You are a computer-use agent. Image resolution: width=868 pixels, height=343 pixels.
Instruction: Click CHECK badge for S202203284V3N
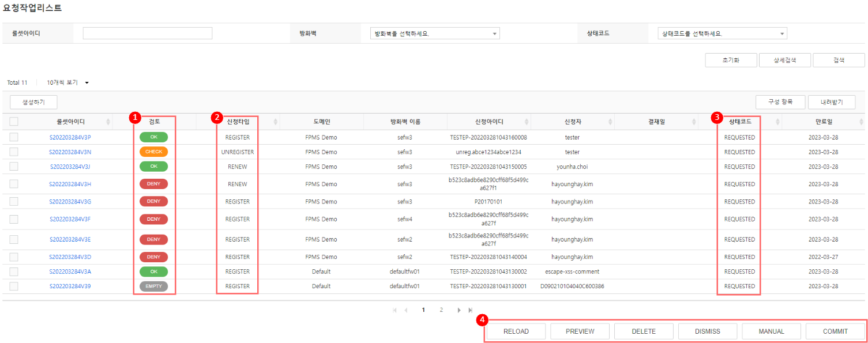[153, 152]
